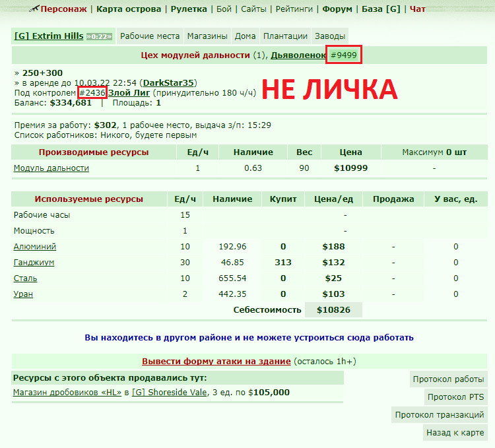Open Карта острова page

pyautogui.click(x=129, y=9)
